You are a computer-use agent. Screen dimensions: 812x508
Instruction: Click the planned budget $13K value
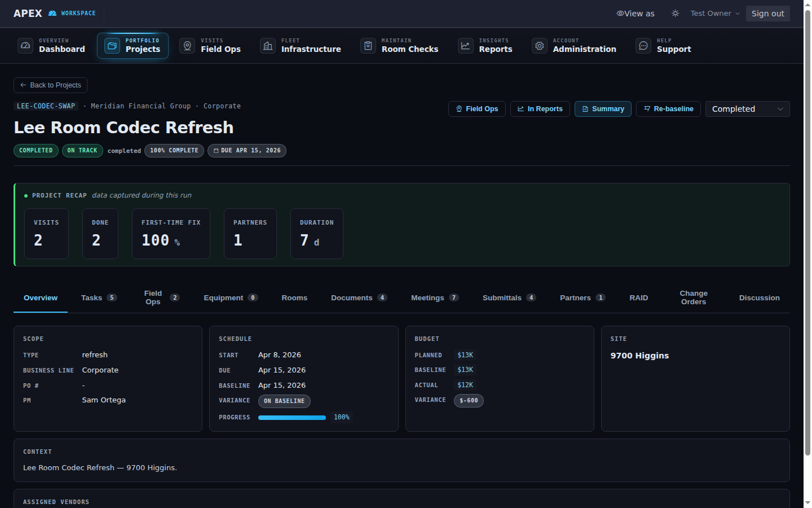[465, 355]
